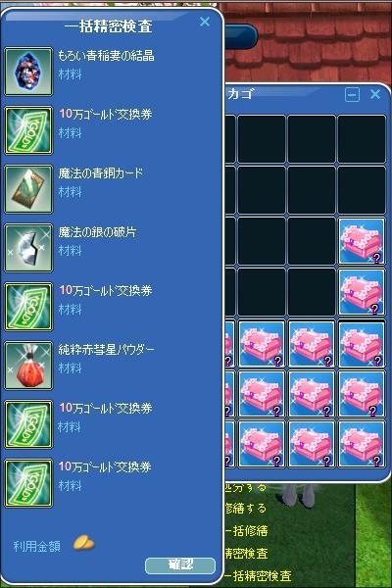Select the bottom-right pink treasure box
The width and height of the screenshot is (392, 588).
[x=362, y=444]
